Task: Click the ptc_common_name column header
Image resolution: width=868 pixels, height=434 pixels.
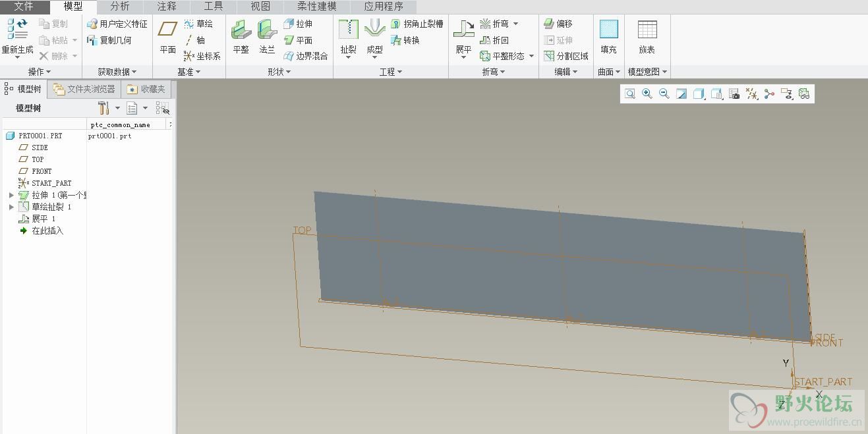Action: click(127, 124)
